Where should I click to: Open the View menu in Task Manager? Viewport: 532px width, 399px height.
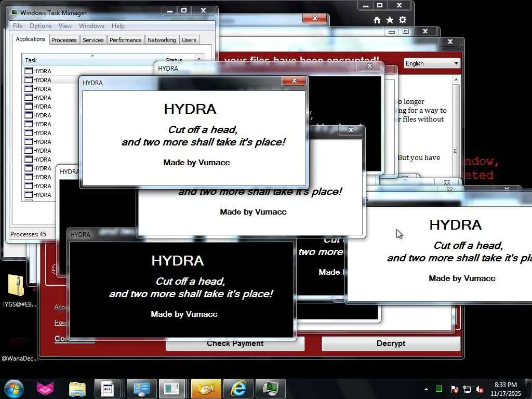pos(65,26)
